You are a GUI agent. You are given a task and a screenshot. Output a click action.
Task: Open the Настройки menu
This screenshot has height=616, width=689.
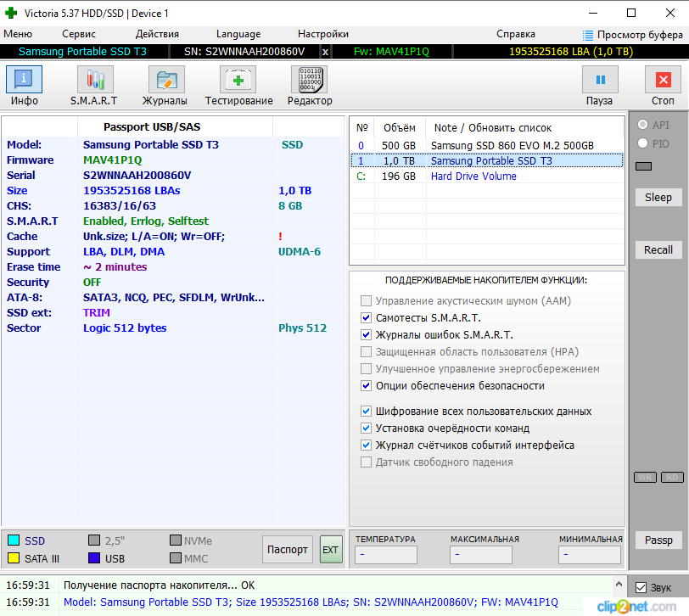[x=323, y=34]
